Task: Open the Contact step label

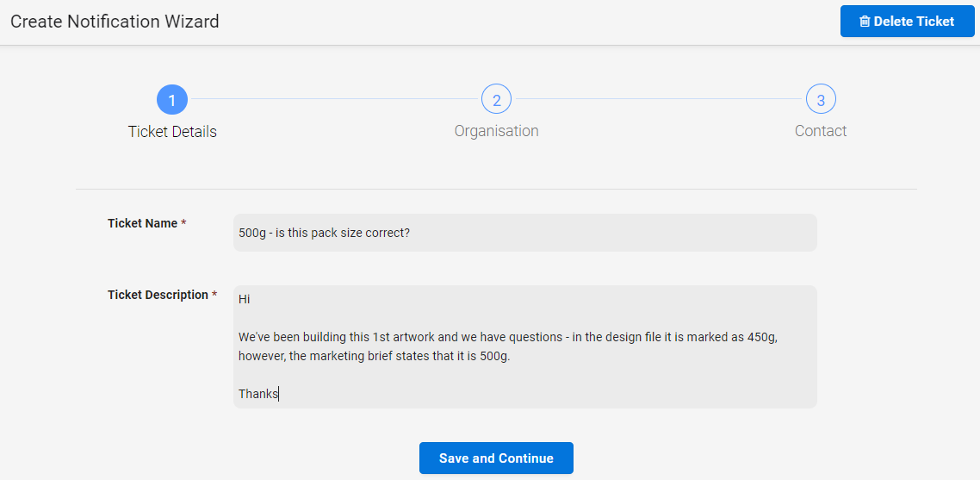Action: [821, 131]
